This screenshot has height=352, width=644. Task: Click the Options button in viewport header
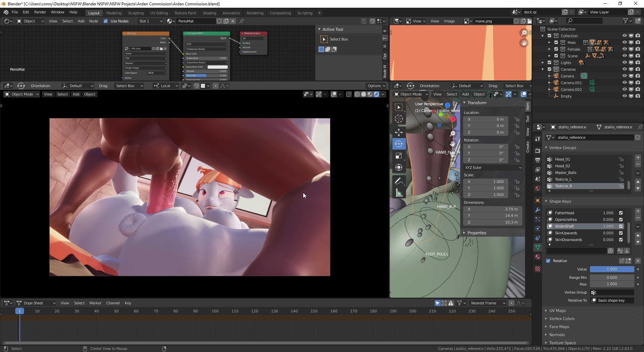coord(376,86)
